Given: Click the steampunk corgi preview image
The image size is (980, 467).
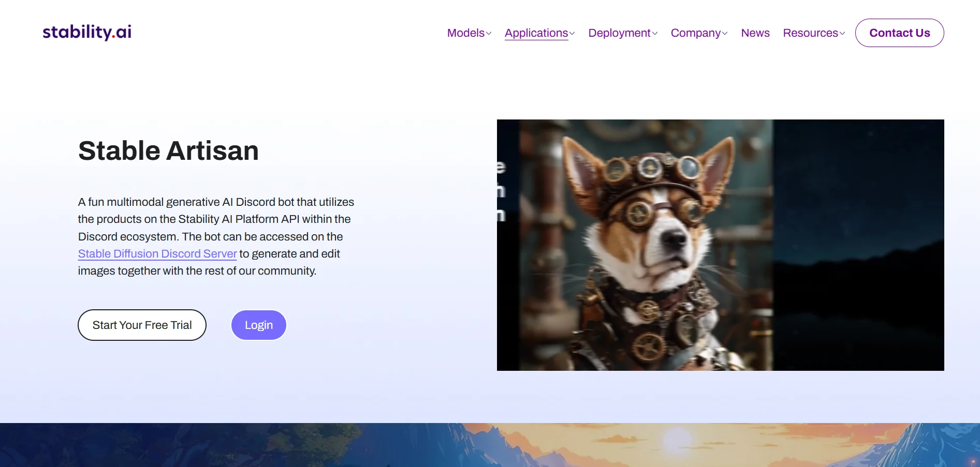Looking at the screenshot, I should click(646, 245).
